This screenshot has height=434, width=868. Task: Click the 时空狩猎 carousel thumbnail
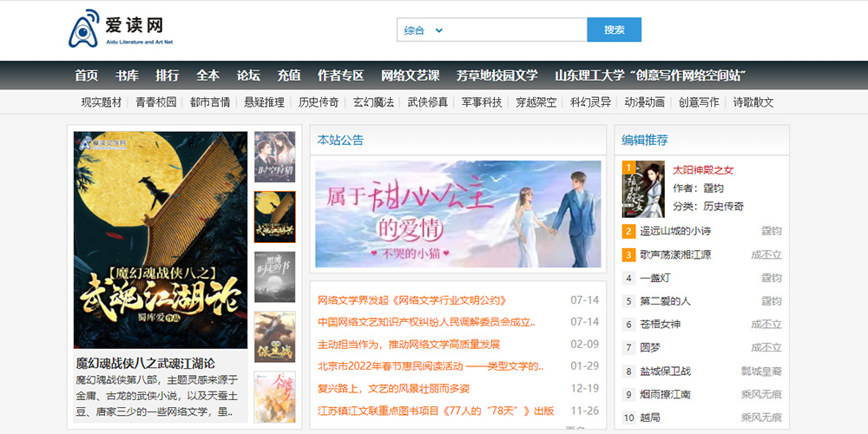[x=274, y=157]
